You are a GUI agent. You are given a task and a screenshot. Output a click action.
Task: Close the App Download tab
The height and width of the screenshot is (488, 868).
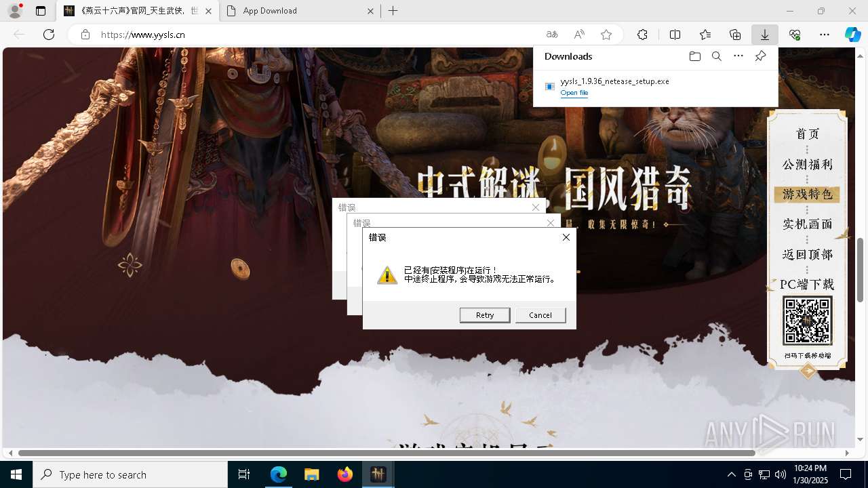(370, 11)
